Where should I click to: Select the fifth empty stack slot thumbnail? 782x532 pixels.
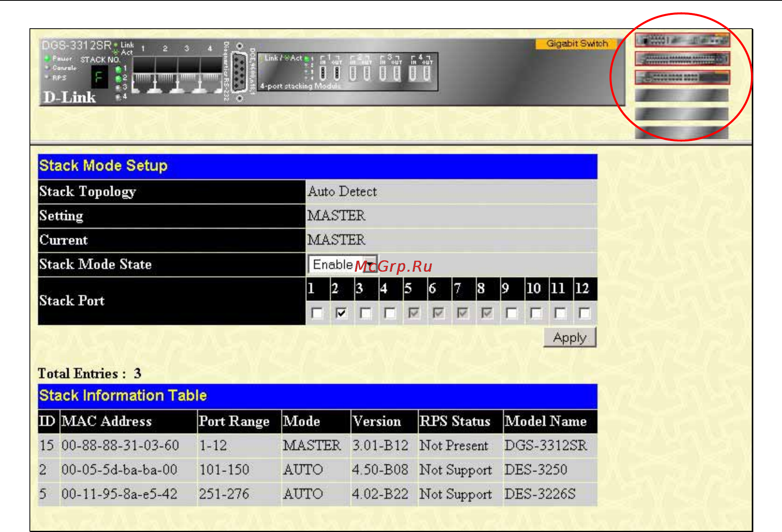tap(682, 114)
